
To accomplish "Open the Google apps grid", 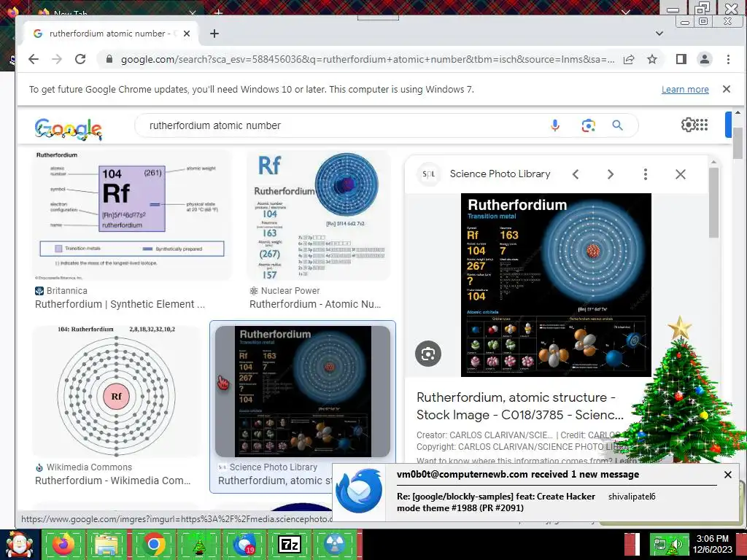I will pyautogui.click(x=703, y=125).
